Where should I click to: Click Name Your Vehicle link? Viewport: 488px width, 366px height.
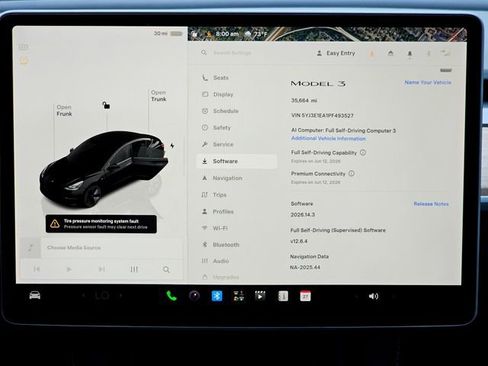click(428, 82)
